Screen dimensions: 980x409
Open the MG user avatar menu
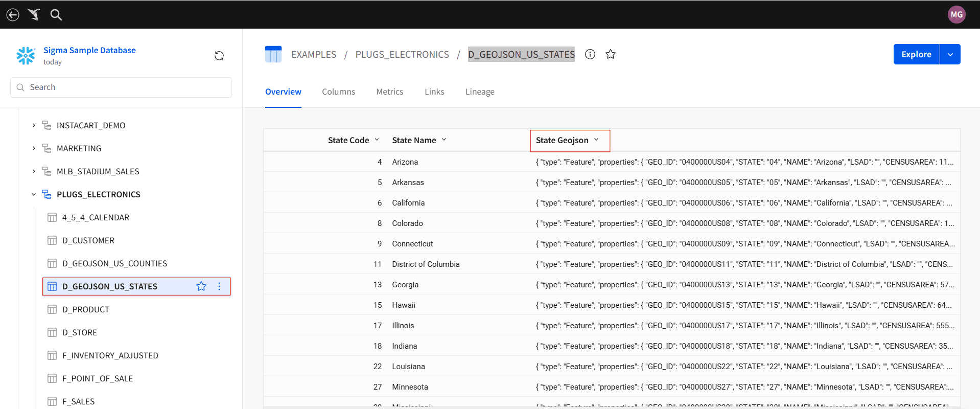click(x=956, y=15)
